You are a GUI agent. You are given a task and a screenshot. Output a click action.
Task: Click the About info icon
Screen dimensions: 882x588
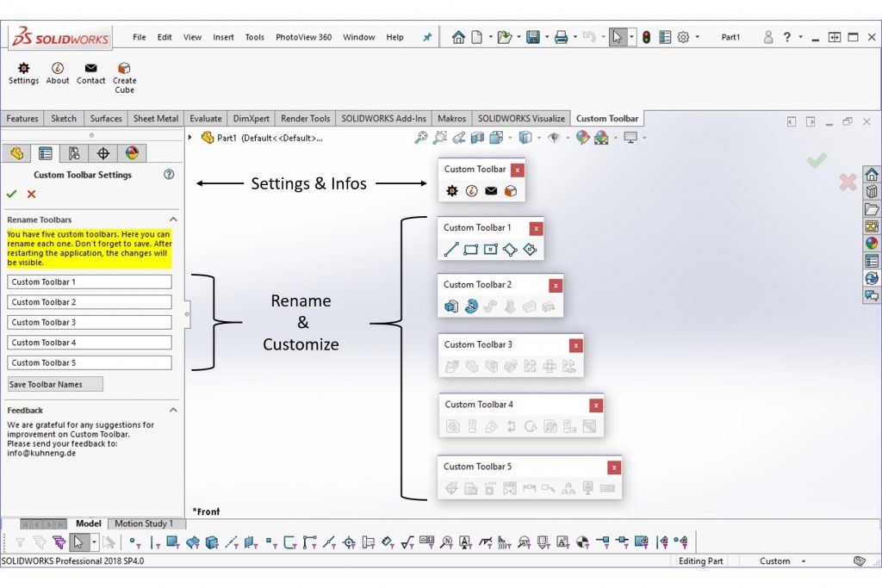58,68
